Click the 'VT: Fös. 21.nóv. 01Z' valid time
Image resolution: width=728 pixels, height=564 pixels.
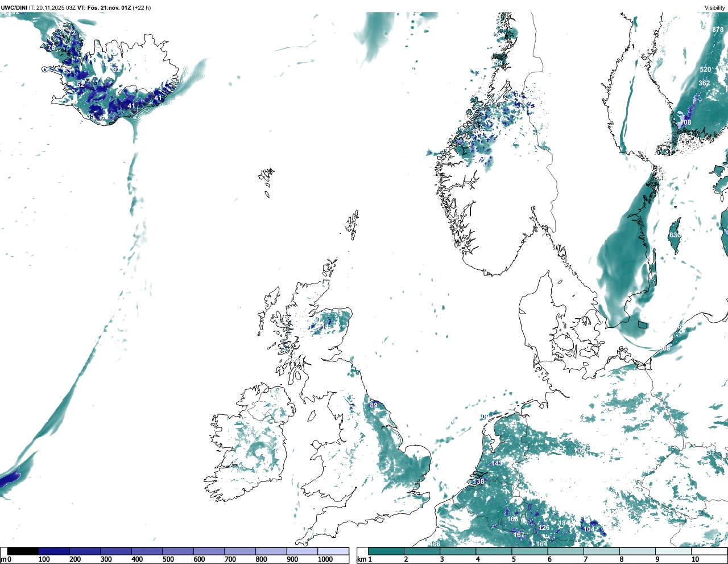click(104, 7)
